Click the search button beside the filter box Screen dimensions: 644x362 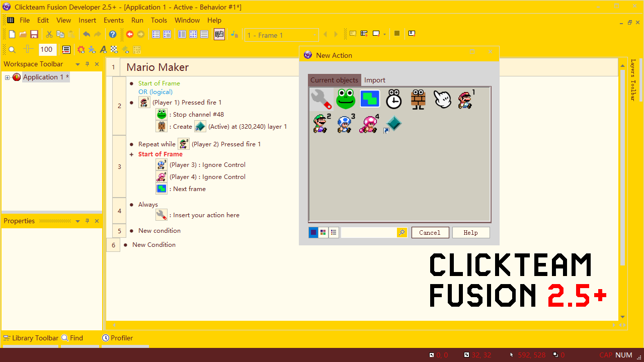402,232
